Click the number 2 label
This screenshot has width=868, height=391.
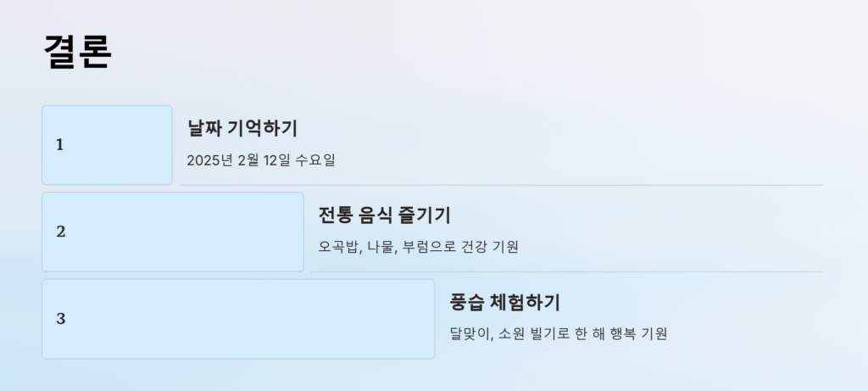[61, 232]
